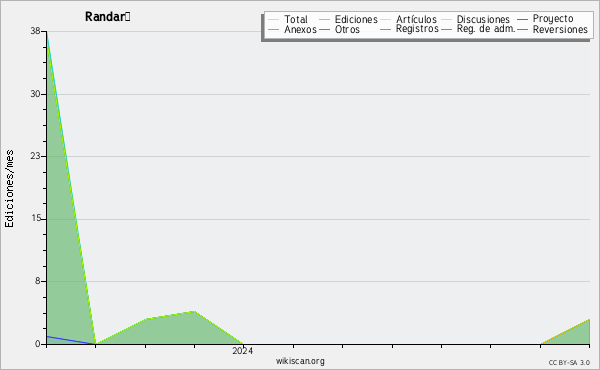
Task: Click the 'Registros' legend label
Action: (417, 29)
